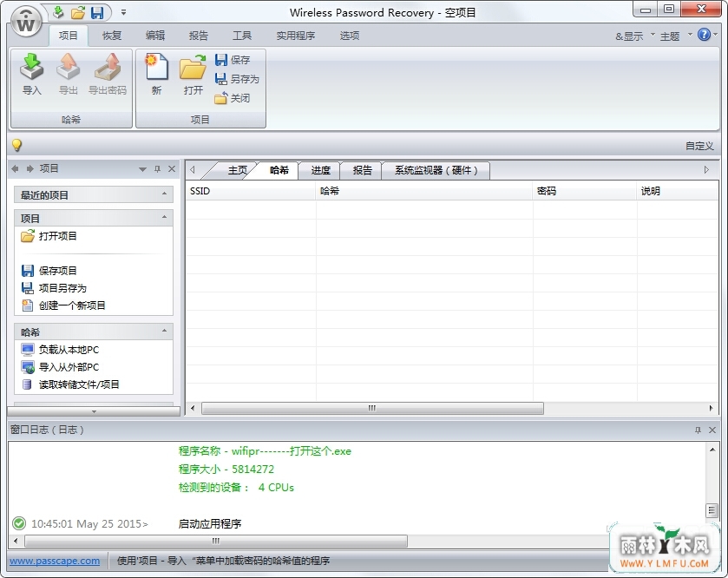Screen dimensions: 728x578
Task: Sort by the 密码 column header
Action: tap(585, 191)
